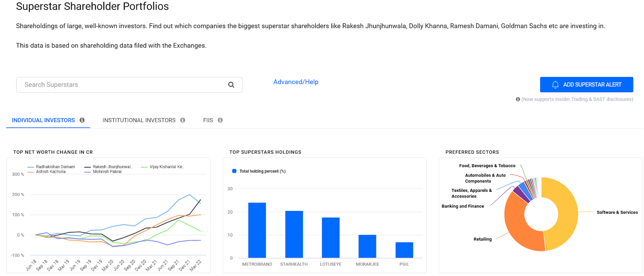Screen dimensions: 644x276
Task: Click the STARHEALTH bar
Action: (294, 234)
